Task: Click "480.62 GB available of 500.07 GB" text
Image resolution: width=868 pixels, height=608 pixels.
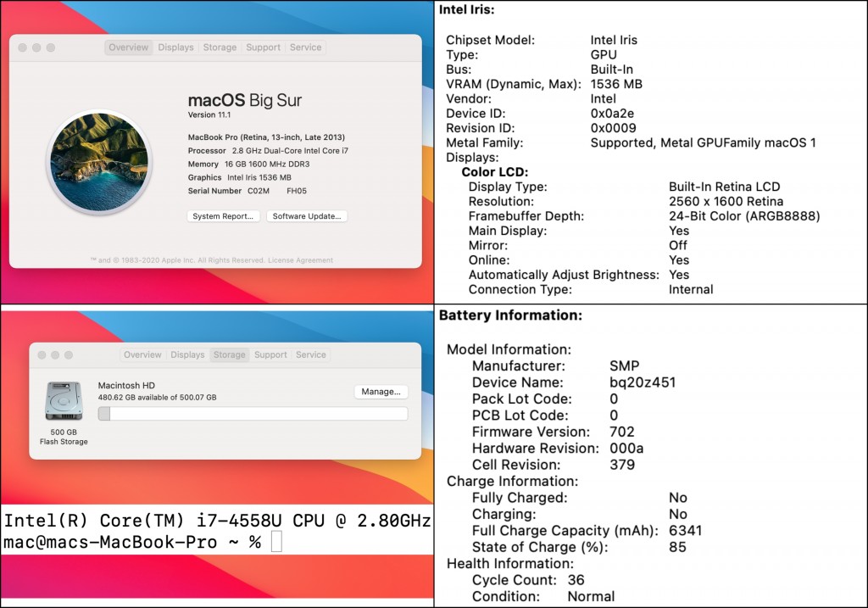Action: 157,397
